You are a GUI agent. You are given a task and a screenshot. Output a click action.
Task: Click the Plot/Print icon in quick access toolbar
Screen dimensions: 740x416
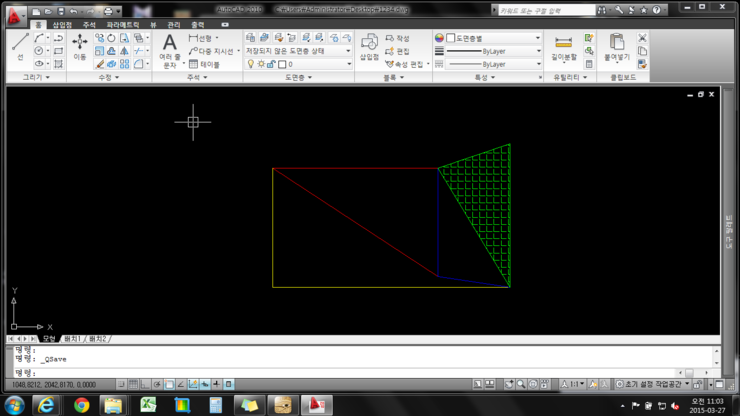[x=108, y=11]
